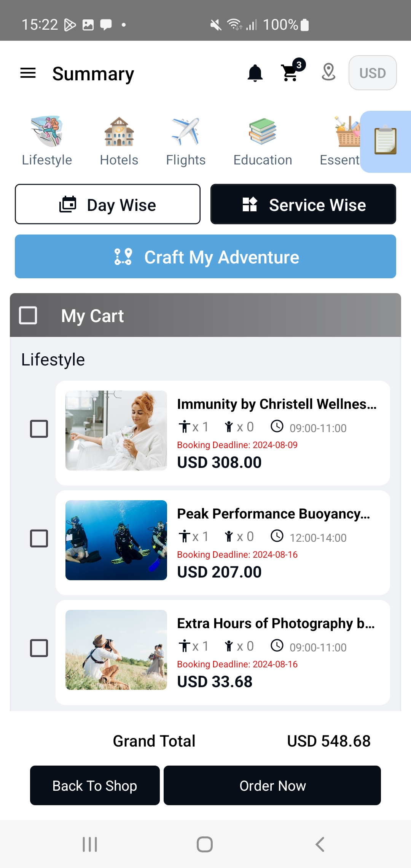Tap Back To Shop button
The image size is (411, 868).
coord(95,785)
